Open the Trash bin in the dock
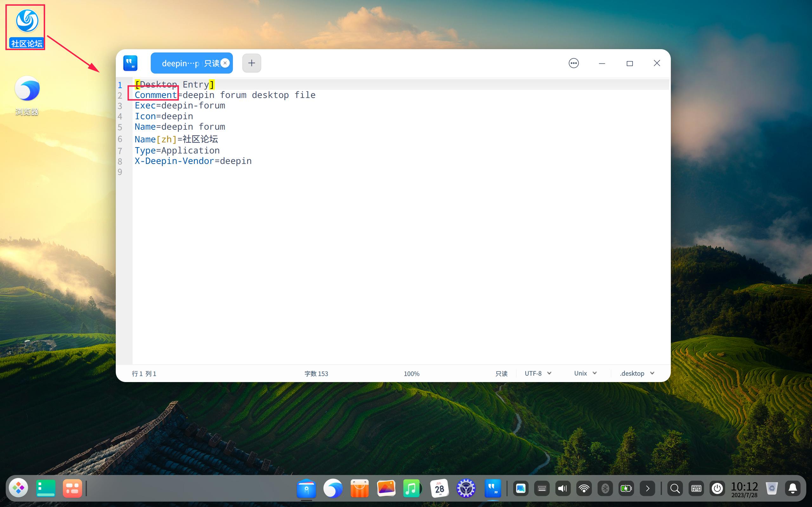812x507 pixels. pos(772,488)
